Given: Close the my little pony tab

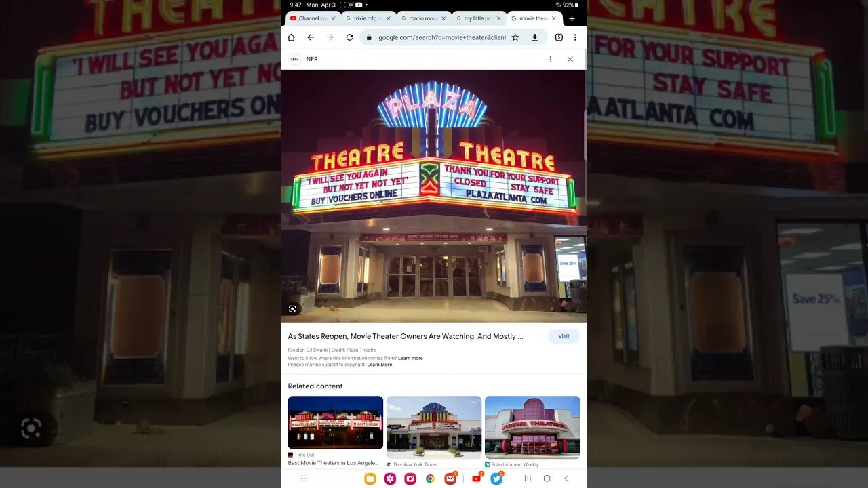Looking at the screenshot, I should coord(498,18).
